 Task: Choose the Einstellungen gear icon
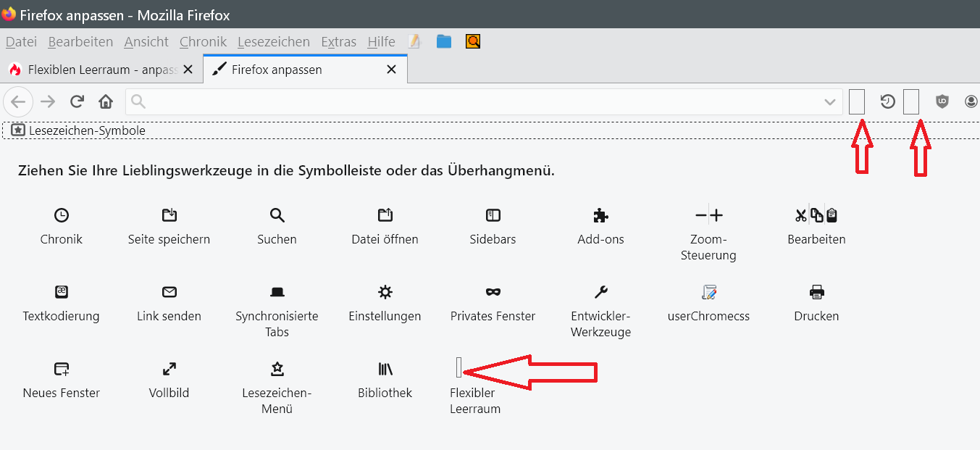point(385,292)
